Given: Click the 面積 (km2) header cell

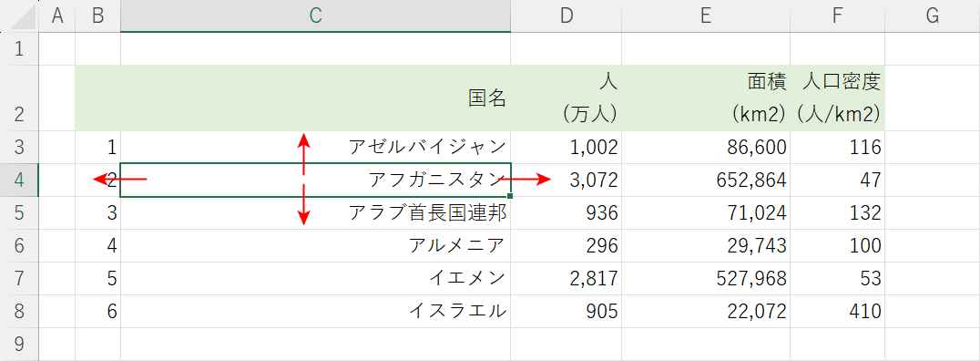Looking at the screenshot, I should tap(706, 98).
